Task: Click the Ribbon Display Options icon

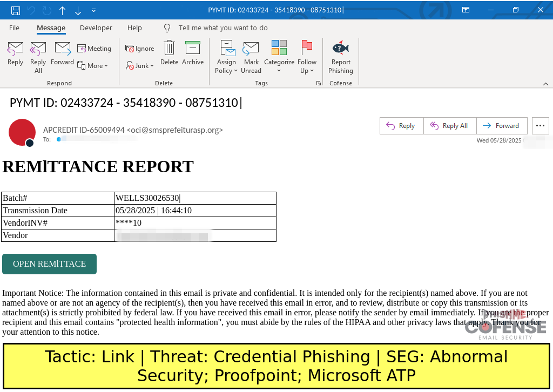Action: click(466, 10)
